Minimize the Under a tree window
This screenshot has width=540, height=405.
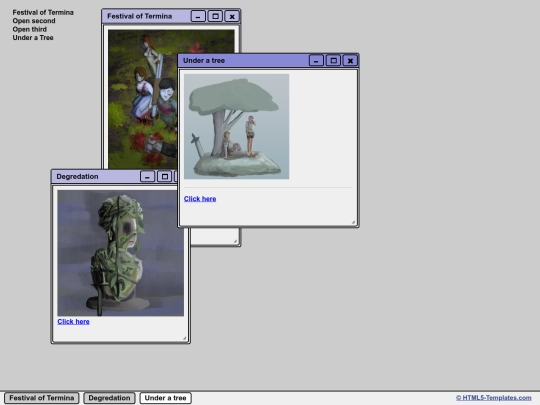pyautogui.click(x=316, y=61)
